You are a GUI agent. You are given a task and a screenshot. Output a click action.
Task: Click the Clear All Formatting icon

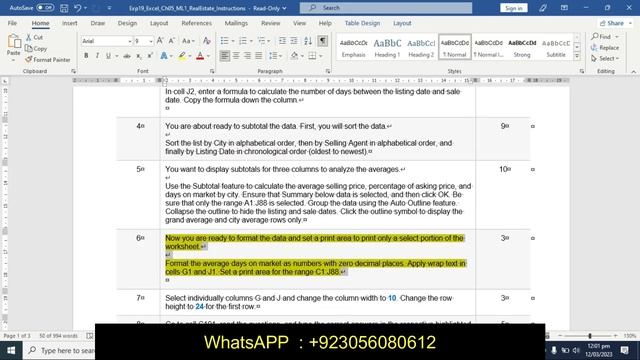click(207, 41)
